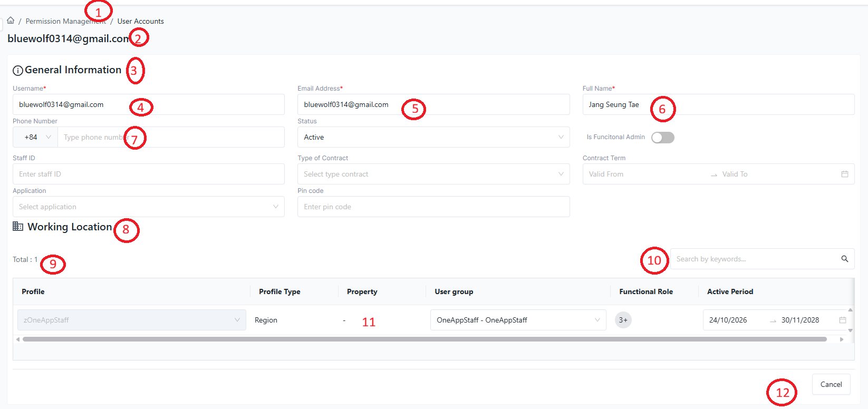Open Permission Management breadcrumb
This screenshot has height=409, width=868.
[65, 21]
